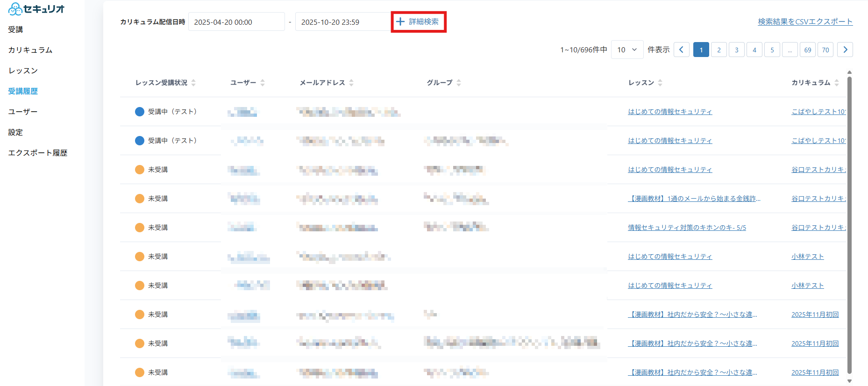Open はじめての情報セキュリティ link in first row

[x=670, y=112]
